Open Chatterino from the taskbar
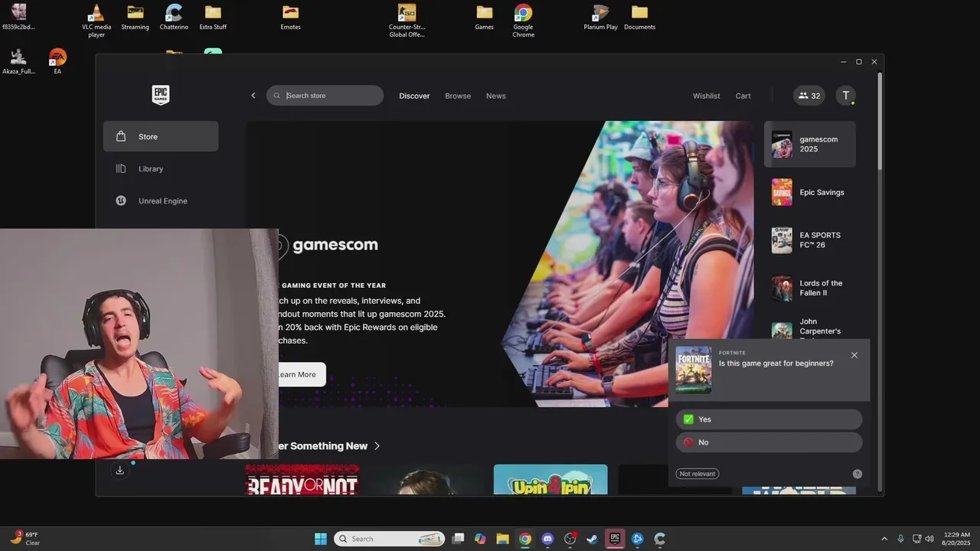This screenshot has height=551, width=980. click(x=659, y=539)
